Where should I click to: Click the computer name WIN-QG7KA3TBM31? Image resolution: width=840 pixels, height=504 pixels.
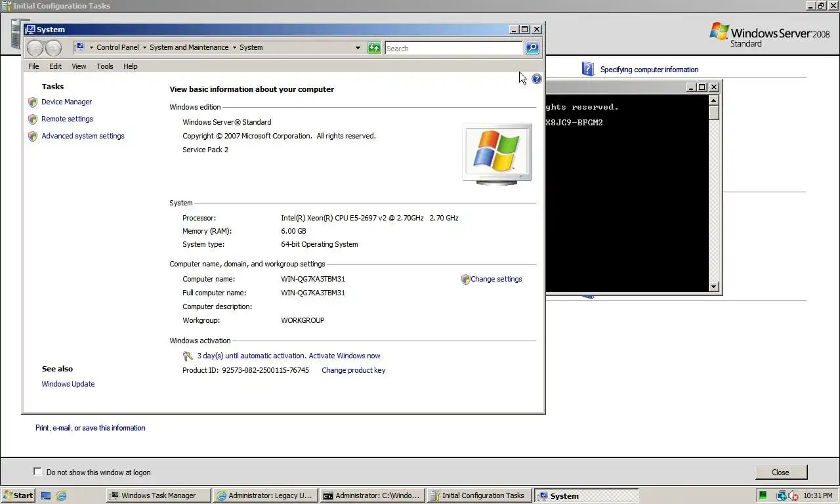(313, 279)
